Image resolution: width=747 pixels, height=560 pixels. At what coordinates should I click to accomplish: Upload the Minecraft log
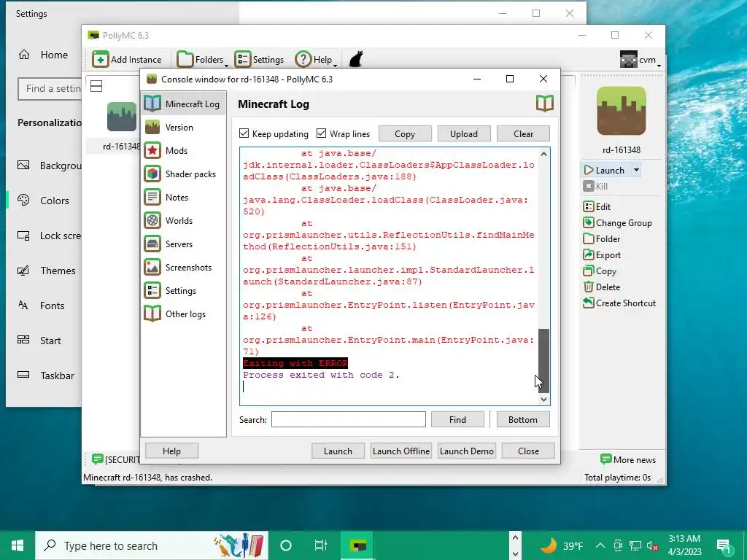coord(463,134)
